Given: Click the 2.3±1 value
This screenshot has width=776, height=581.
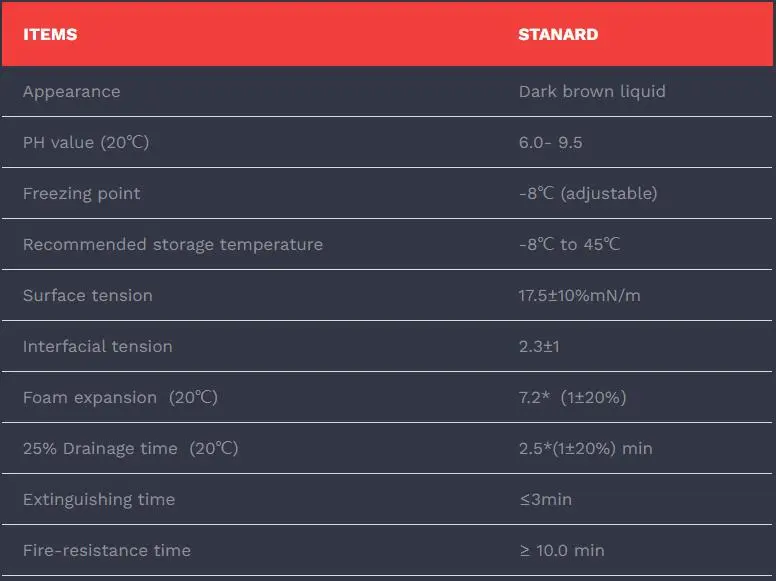Looking at the screenshot, I should click(x=541, y=346).
